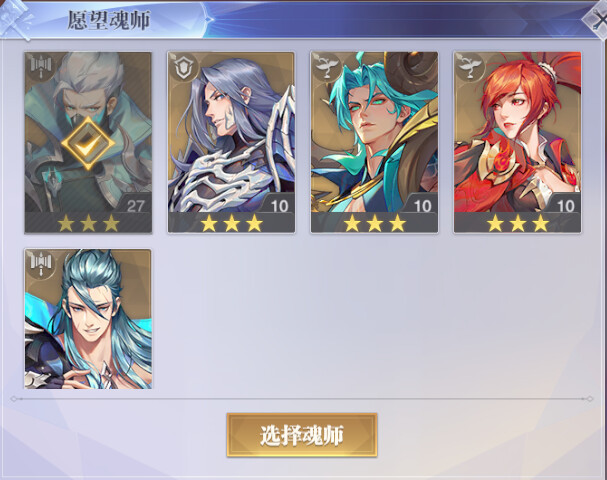Click the three-star rating under purple-haired hero
The width and height of the screenshot is (607, 480).
coord(231,223)
